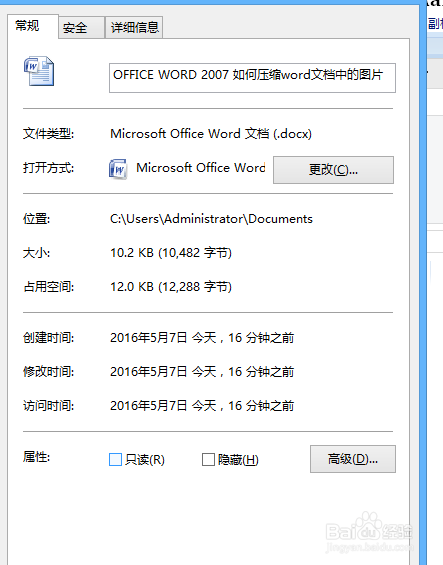Click the 更改(C)... button

tap(333, 170)
